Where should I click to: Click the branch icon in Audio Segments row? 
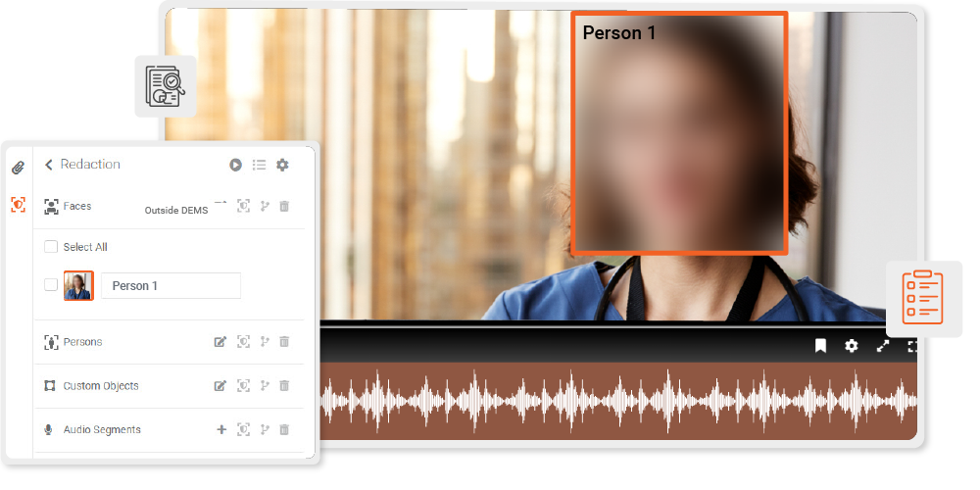point(265,429)
